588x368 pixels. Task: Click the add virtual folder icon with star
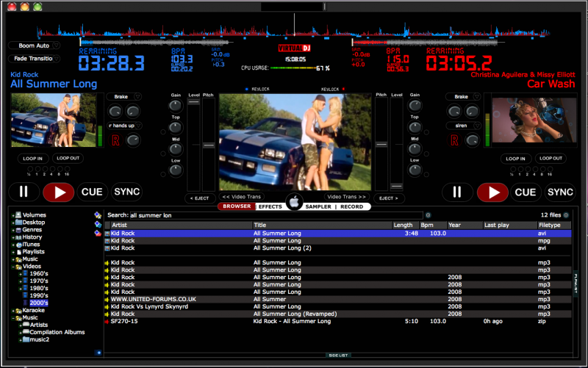[98, 215]
